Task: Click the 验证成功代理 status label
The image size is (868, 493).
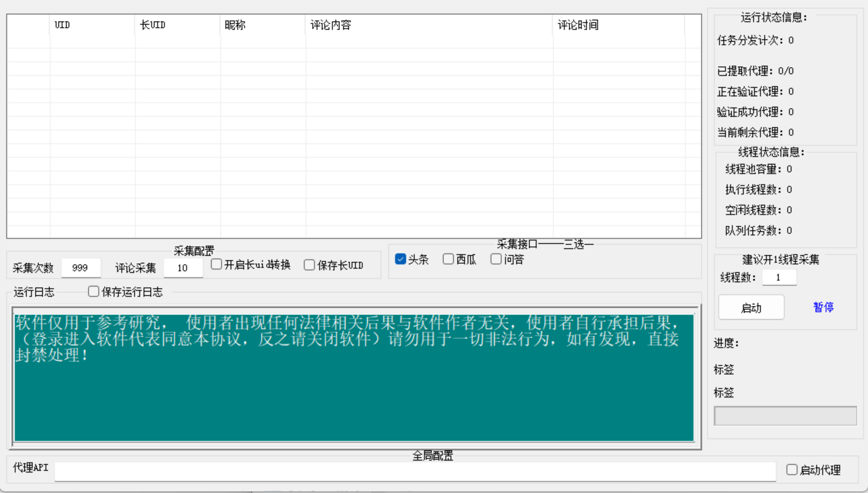Action: tap(755, 112)
